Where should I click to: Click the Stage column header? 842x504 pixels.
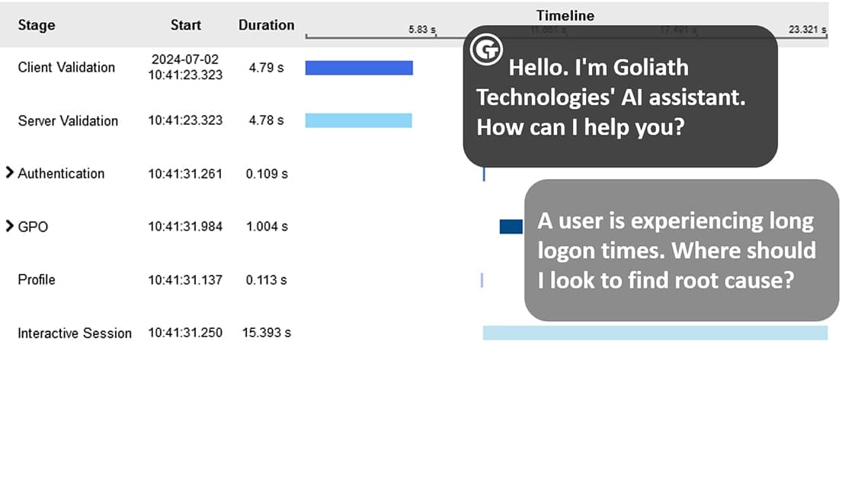(36, 24)
